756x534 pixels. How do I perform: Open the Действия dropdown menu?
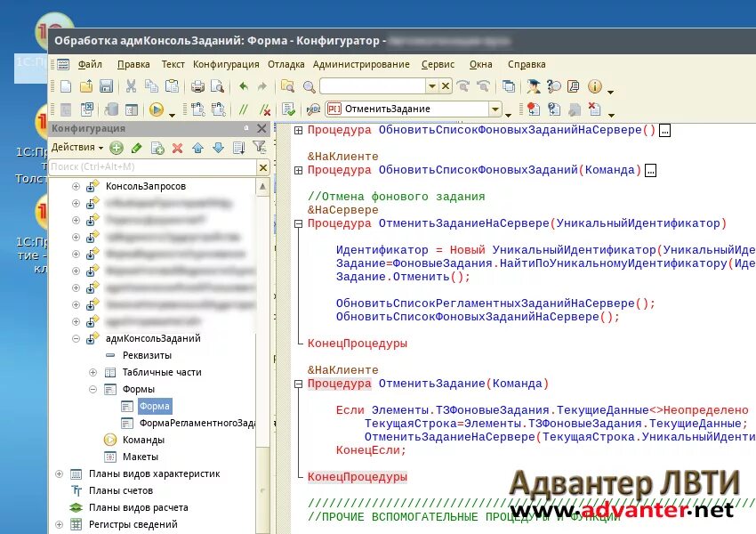pos(77,147)
